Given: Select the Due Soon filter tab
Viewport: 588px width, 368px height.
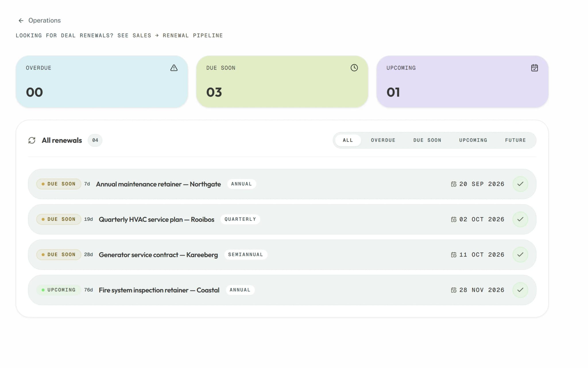Looking at the screenshot, I should [x=427, y=140].
